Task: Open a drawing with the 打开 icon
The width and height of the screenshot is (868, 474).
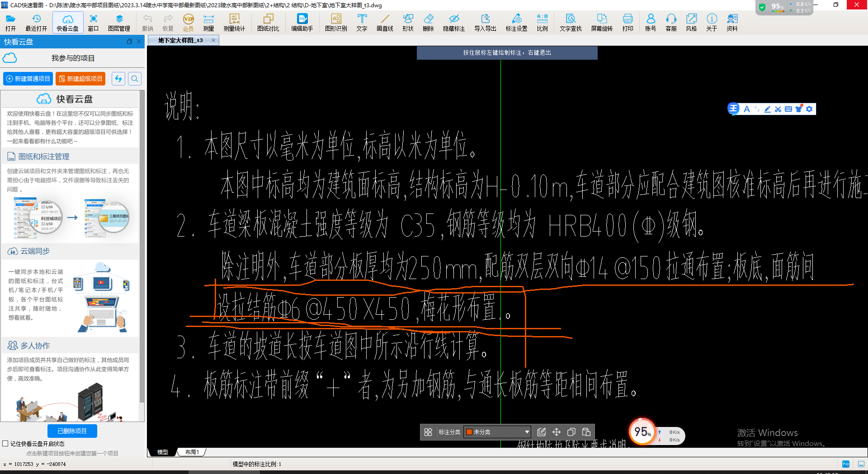Action: pyautogui.click(x=10, y=22)
